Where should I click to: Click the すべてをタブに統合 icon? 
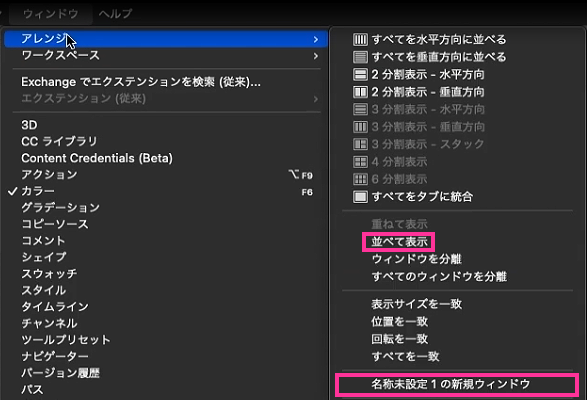point(360,197)
